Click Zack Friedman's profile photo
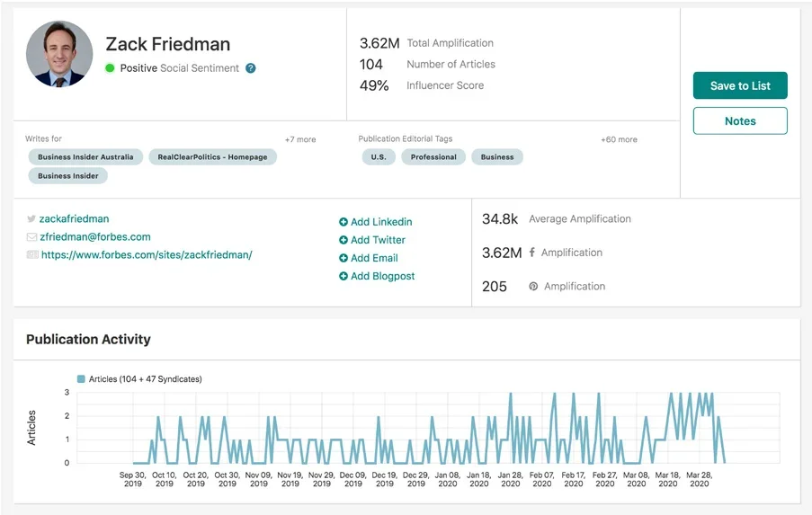 (x=59, y=54)
